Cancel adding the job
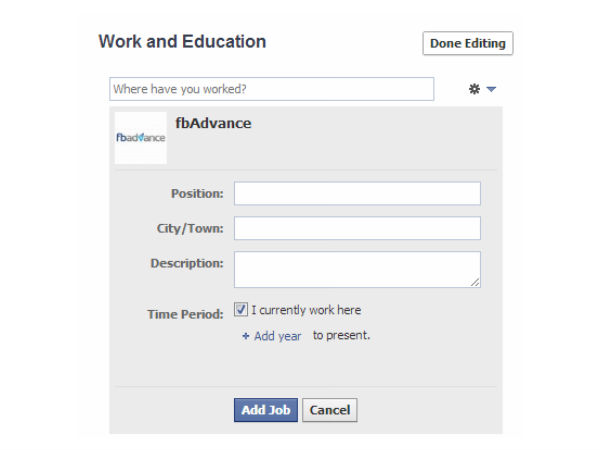600x450 pixels. [329, 410]
